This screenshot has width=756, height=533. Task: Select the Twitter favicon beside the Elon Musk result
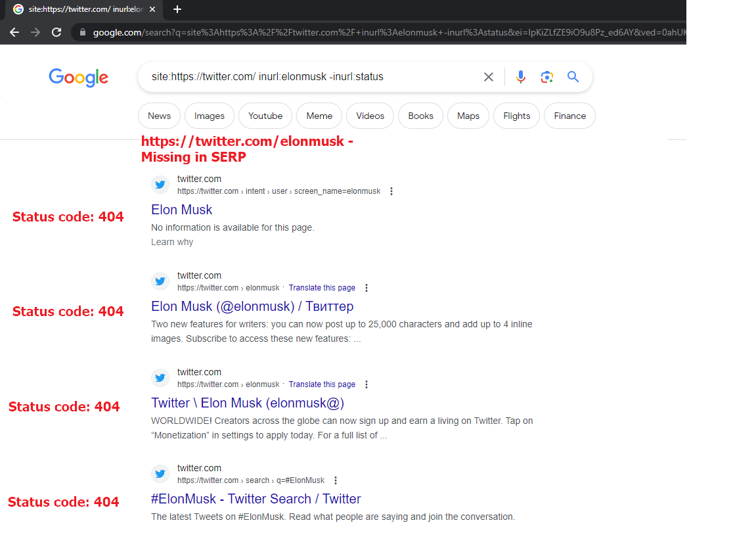click(x=160, y=184)
